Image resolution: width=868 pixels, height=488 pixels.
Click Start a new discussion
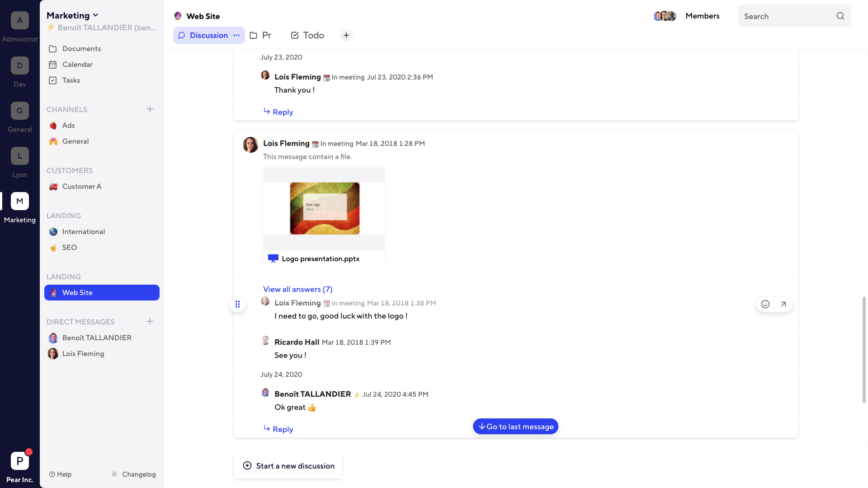pyautogui.click(x=288, y=465)
